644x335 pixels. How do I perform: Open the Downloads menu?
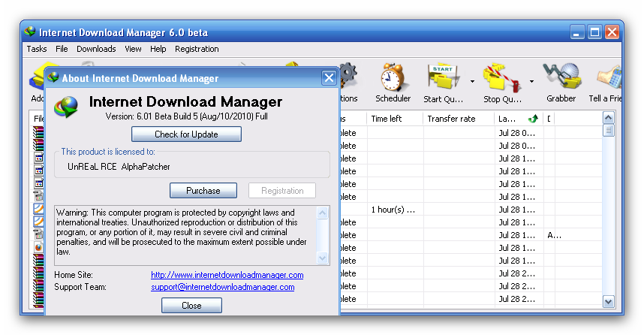96,49
